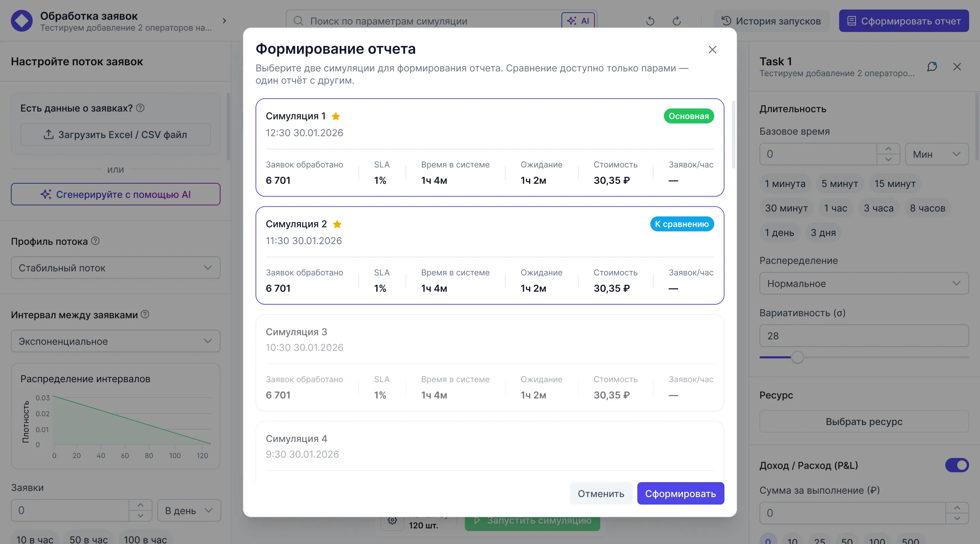Click Сгенерируйте с помощью AI
The width and height of the screenshot is (980, 544).
click(115, 194)
